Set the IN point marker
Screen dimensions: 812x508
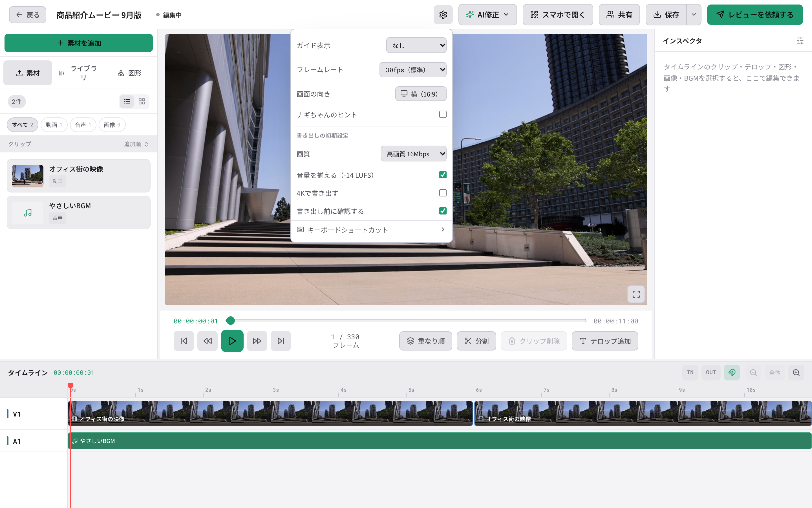tap(690, 372)
